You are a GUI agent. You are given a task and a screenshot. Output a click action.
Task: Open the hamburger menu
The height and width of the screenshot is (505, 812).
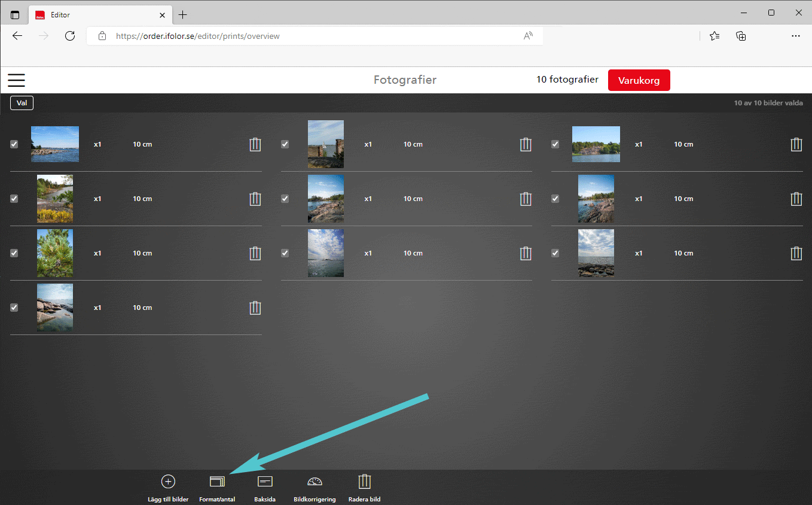16,80
